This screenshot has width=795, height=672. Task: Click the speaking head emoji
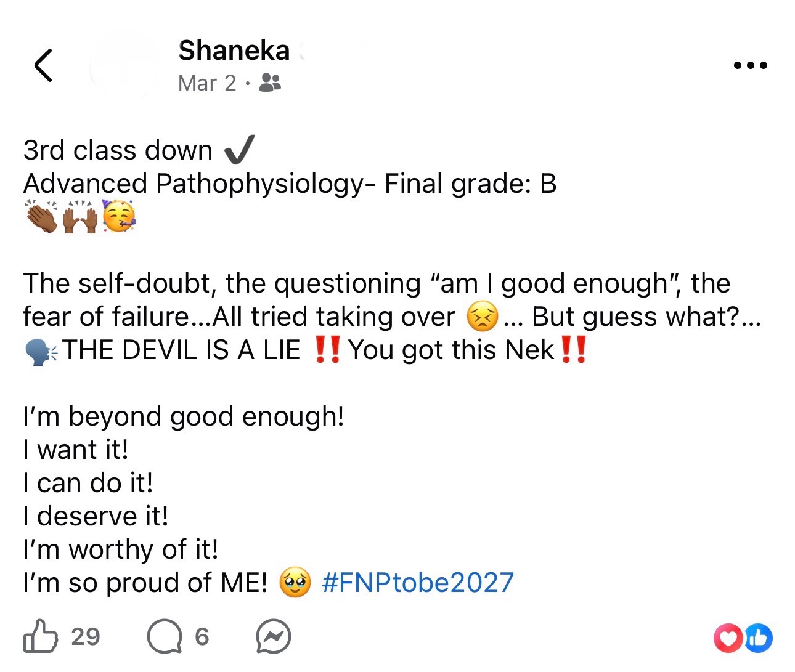[41, 351]
